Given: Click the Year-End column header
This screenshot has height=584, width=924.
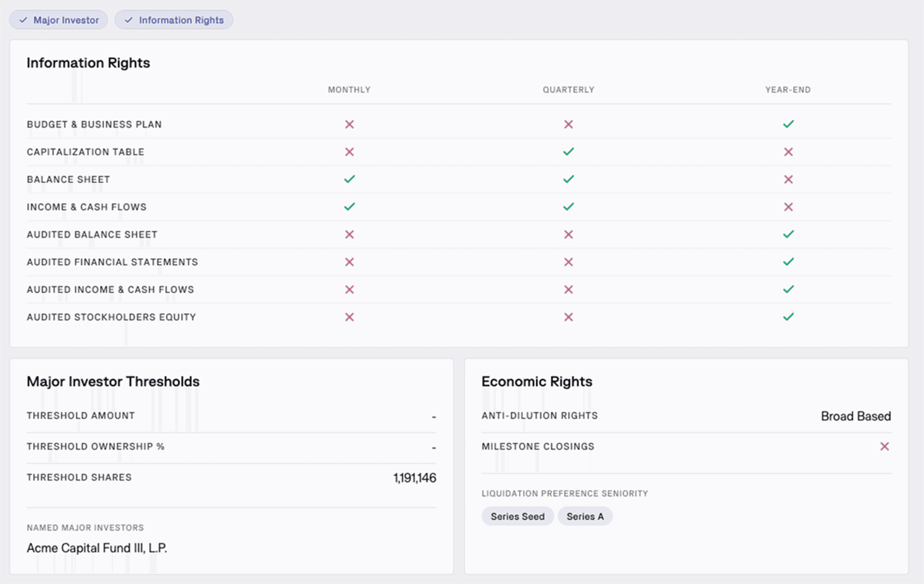Looking at the screenshot, I should [788, 90].
